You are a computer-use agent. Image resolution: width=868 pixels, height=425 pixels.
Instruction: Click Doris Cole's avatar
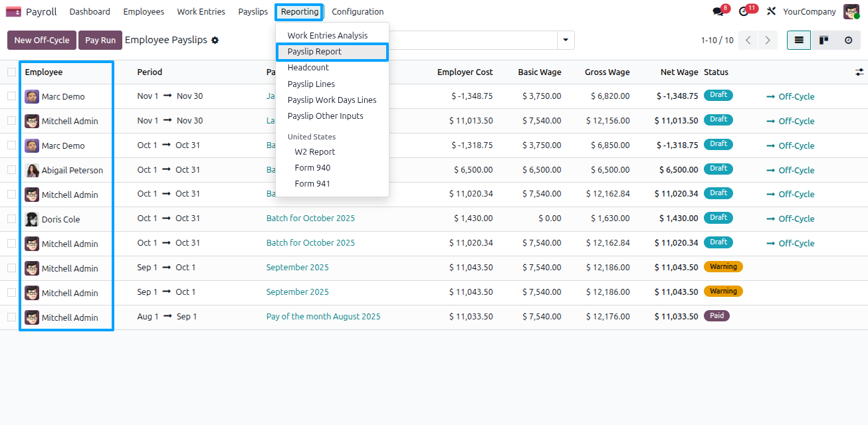point(32,219)
